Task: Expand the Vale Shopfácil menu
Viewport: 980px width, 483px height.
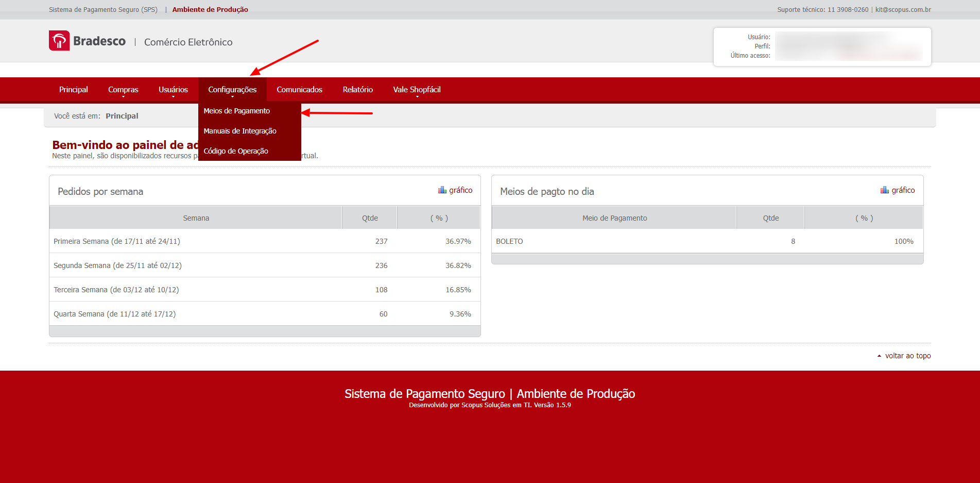Action: pos(417,90)
